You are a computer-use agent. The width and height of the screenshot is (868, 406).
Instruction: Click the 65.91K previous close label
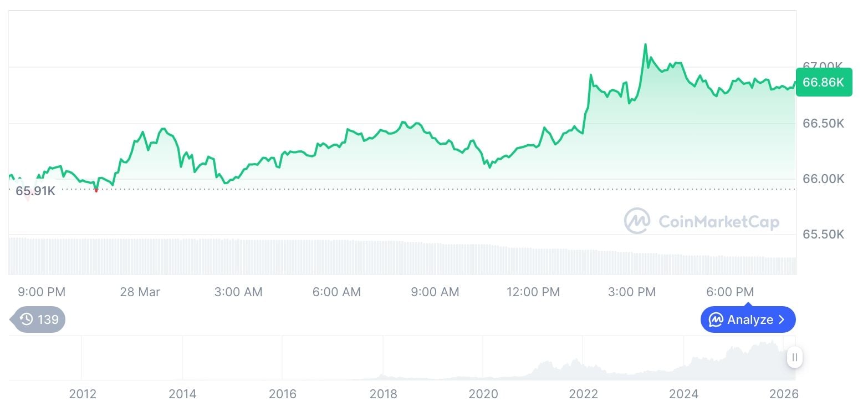(35, 191)
